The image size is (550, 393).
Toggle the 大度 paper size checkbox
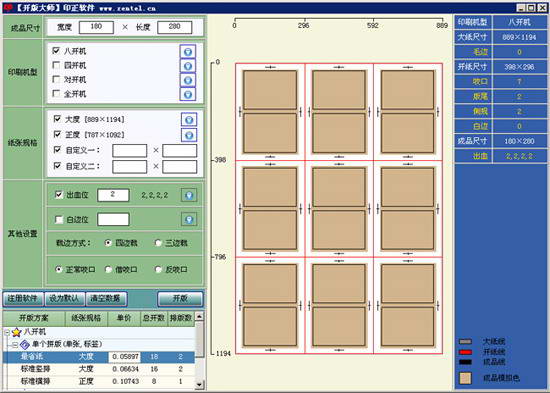click(x=57, y=119)
